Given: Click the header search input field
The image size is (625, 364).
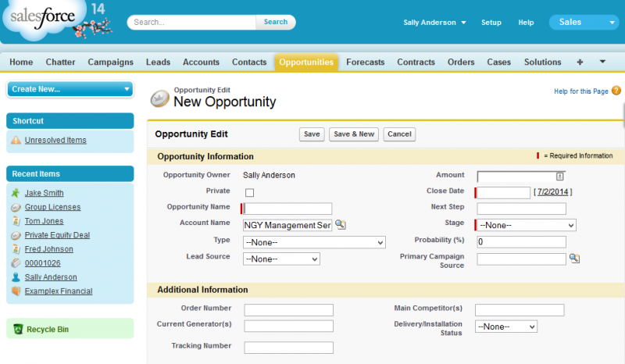Looking at the screenshot, I should click(191, 22).
